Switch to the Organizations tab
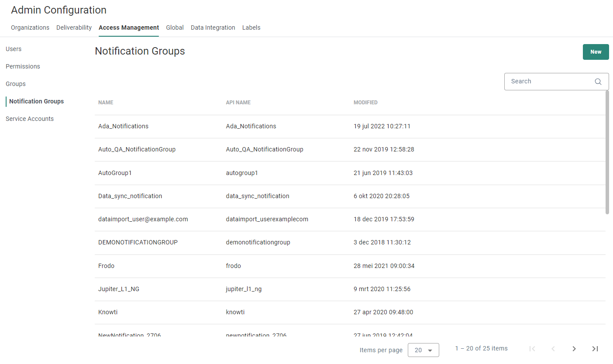Screen dimensions: 613x364 click(x=30, y=27)
